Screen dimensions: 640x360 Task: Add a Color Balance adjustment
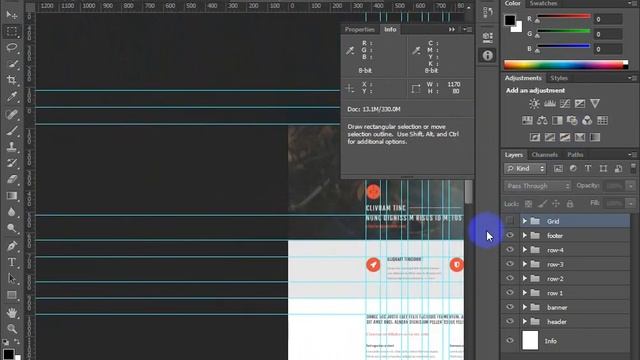coord(542,120)
